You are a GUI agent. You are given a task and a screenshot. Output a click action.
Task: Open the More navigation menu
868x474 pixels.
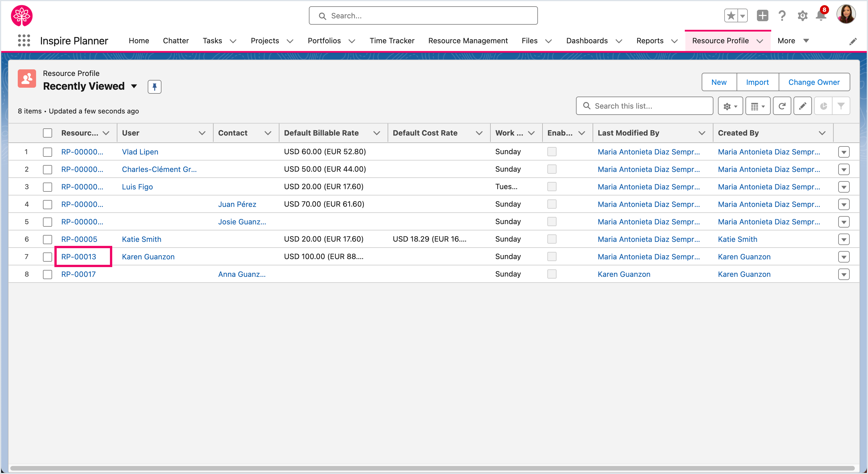pyautogui.click(x=793, y=41)
